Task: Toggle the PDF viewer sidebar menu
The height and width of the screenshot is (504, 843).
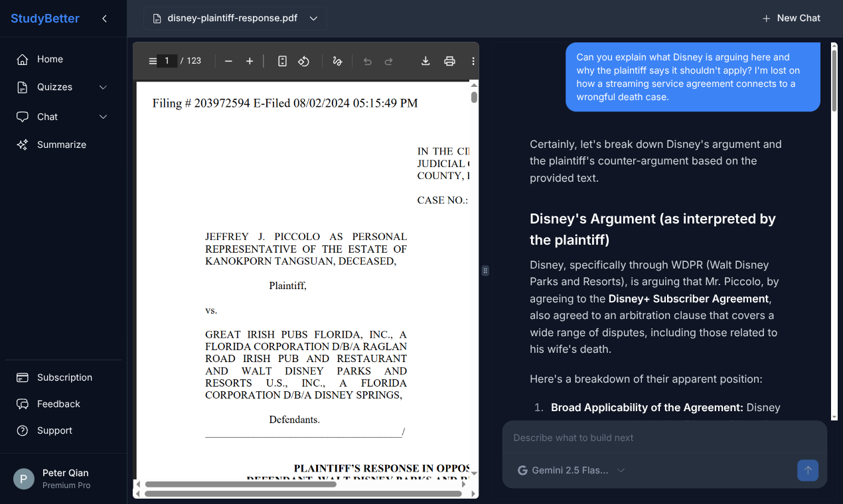Action: coord(153,61)
